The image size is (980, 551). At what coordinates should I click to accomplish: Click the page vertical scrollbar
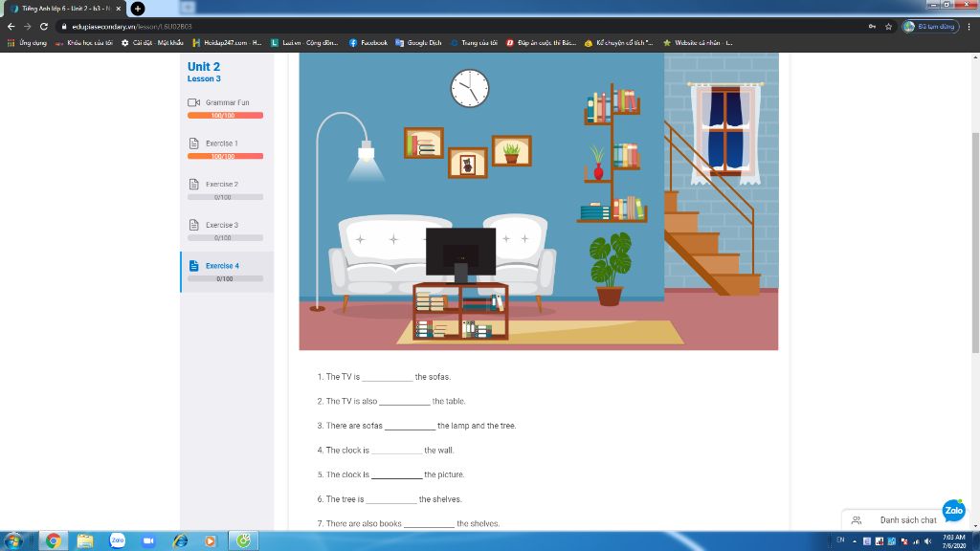click(975, 242)
